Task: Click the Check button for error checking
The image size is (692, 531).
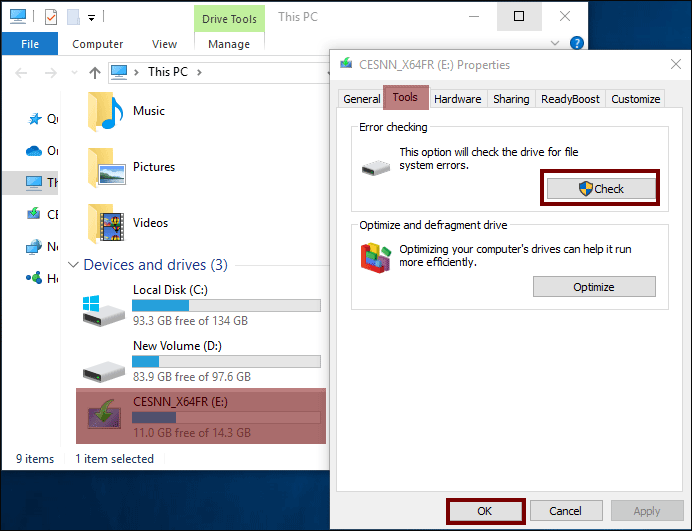Action: [x=601, y=189]
